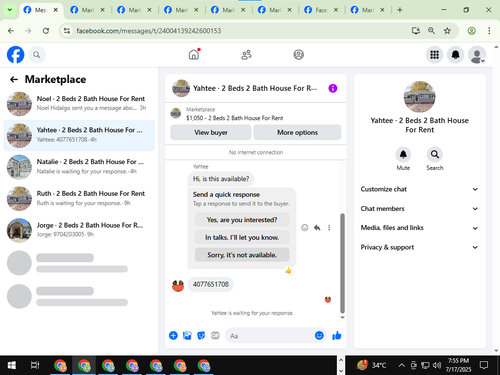Open Jorge's conversation
Viewport: 500px width, 375px height.
click(79, 230)
